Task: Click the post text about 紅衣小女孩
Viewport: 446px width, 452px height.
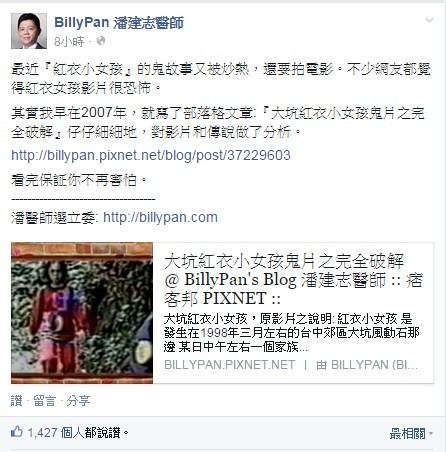Action: (x=221, y=78)
